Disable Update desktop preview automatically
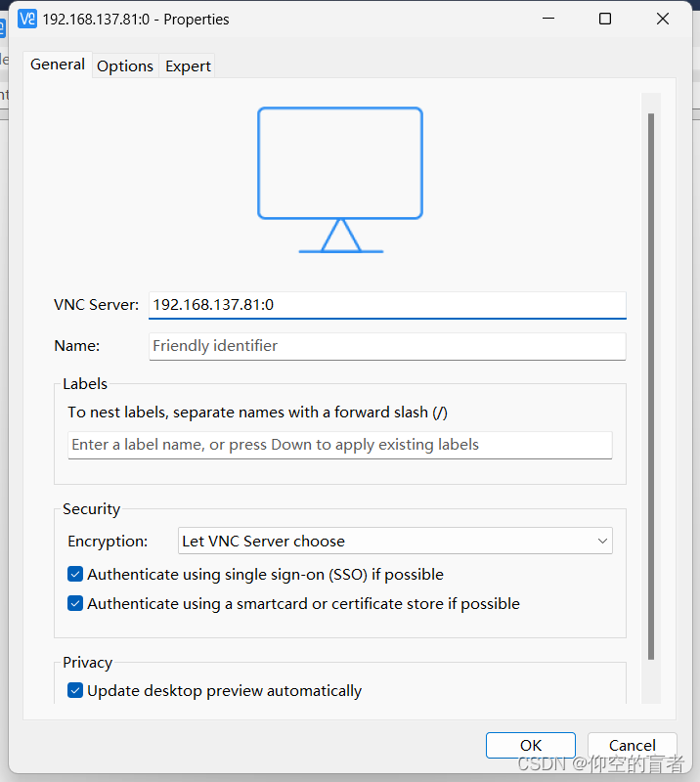700x782 pixels. (75, 691)
